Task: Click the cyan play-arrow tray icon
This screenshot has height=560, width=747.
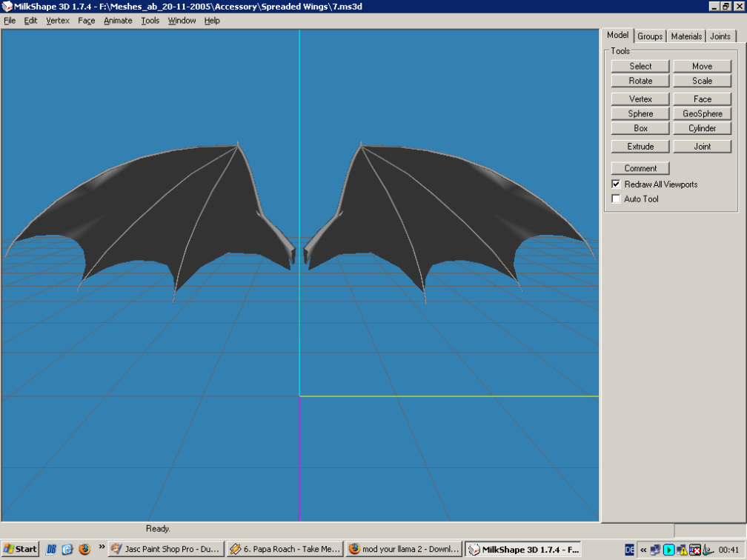Action: point(669,550)
